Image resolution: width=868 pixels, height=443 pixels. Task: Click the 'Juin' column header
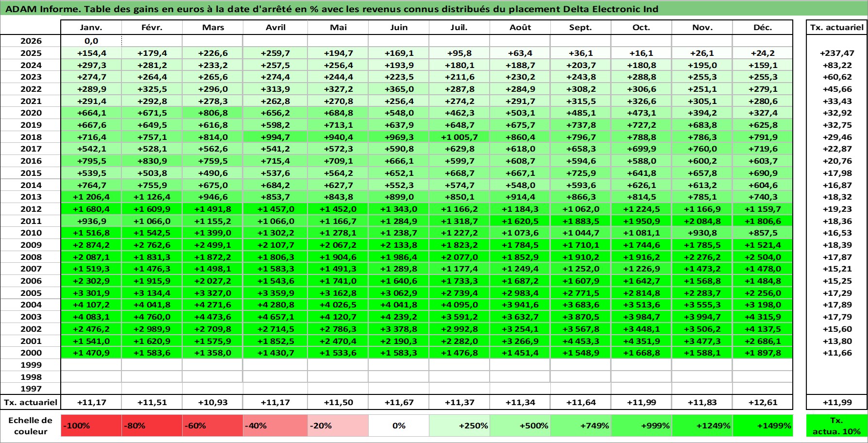pyautogui.click(x=399, y=27)
